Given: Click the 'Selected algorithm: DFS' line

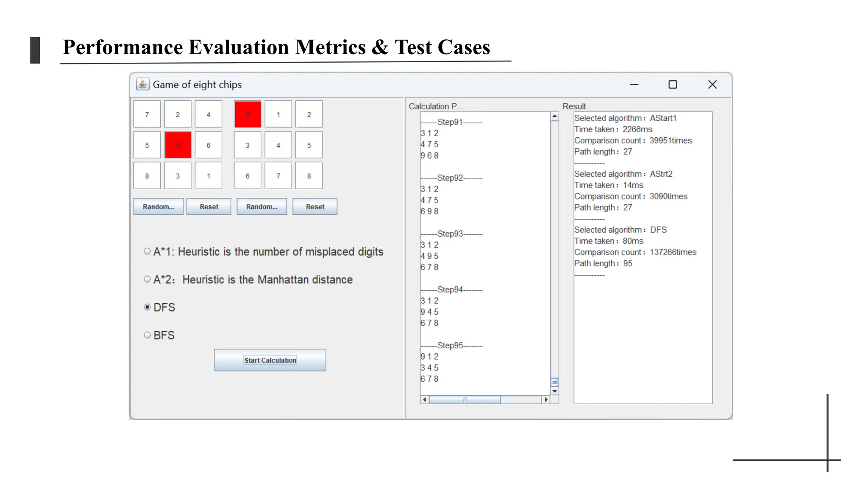Looking at the screenshot, I should (x=620, y=230).
